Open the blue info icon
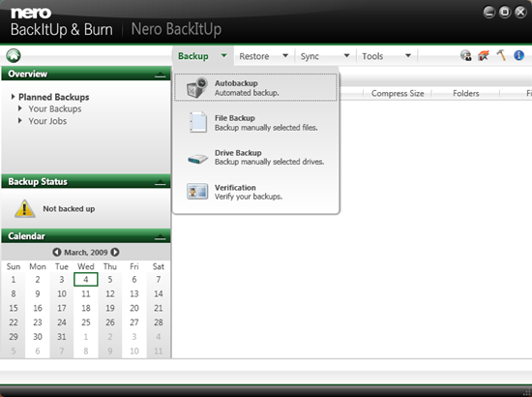The width and height of the screenshot is (532, 397). click(518, 55)
